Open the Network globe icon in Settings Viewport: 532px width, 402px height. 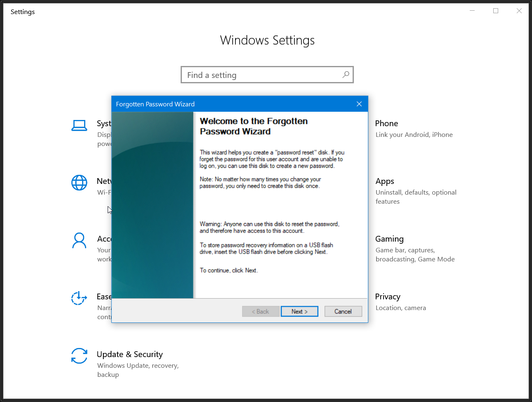coord(79,183)
